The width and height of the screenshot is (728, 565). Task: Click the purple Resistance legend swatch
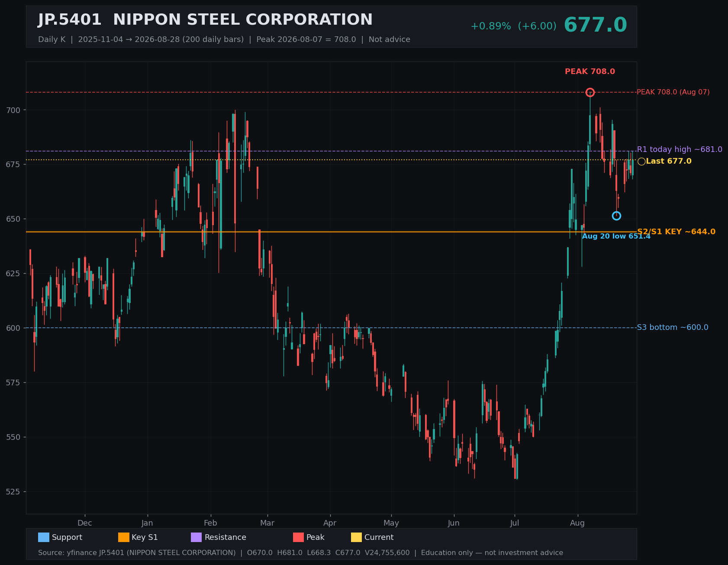point(196,537)
